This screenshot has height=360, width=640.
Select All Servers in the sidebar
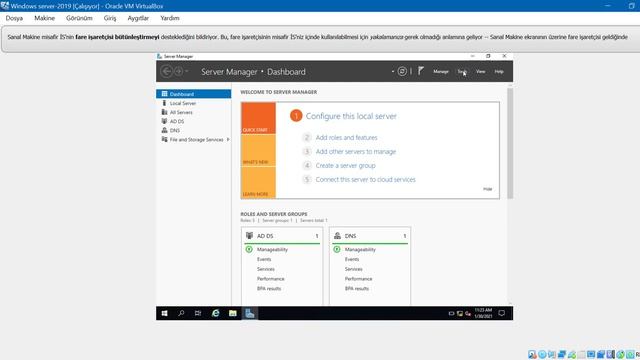click(x=193, y=112)
